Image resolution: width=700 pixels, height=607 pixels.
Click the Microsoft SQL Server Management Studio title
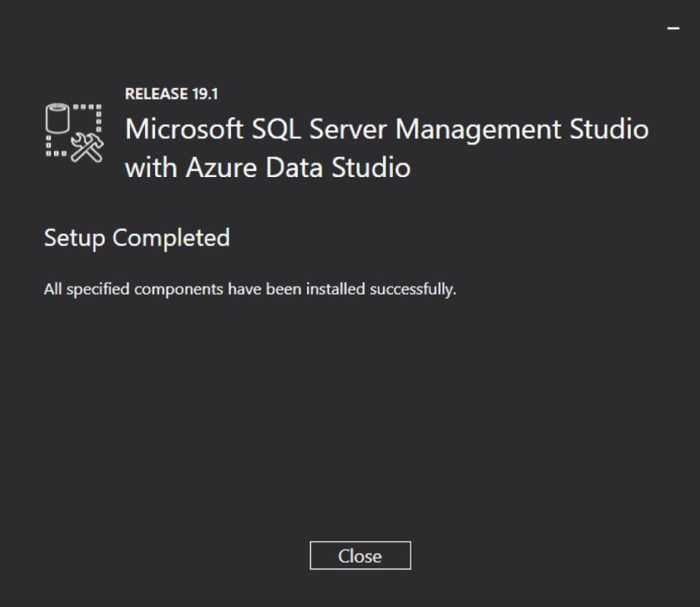[x=386, y=129]
